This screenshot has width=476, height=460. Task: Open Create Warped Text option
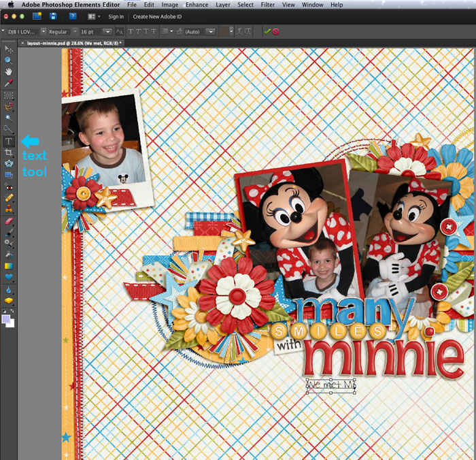239,31
